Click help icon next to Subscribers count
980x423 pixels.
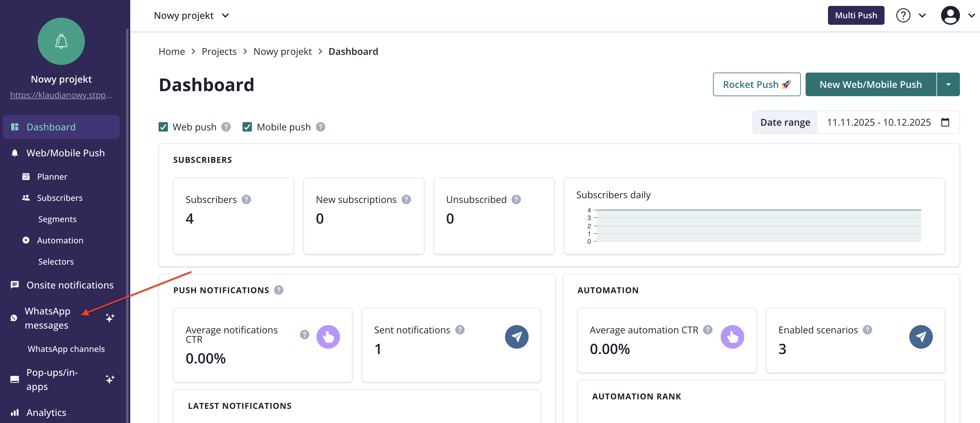[246, 199]
